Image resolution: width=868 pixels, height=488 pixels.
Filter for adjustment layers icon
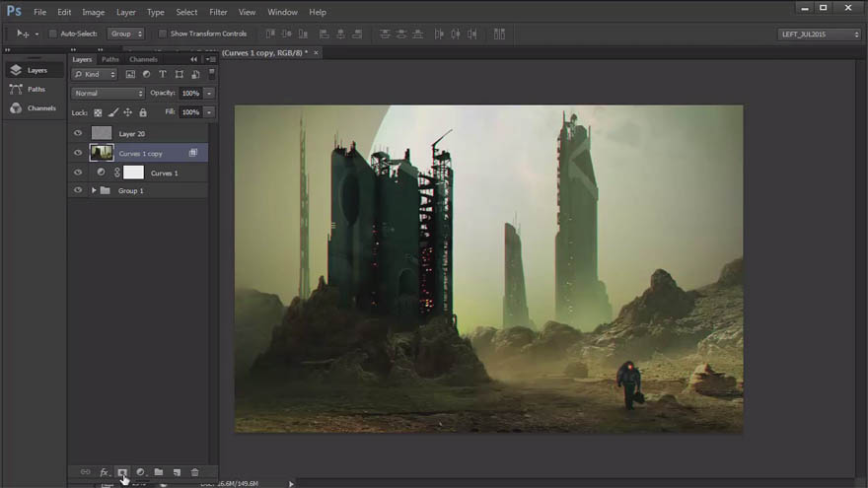pyautogui.click(x=146, y=74)
